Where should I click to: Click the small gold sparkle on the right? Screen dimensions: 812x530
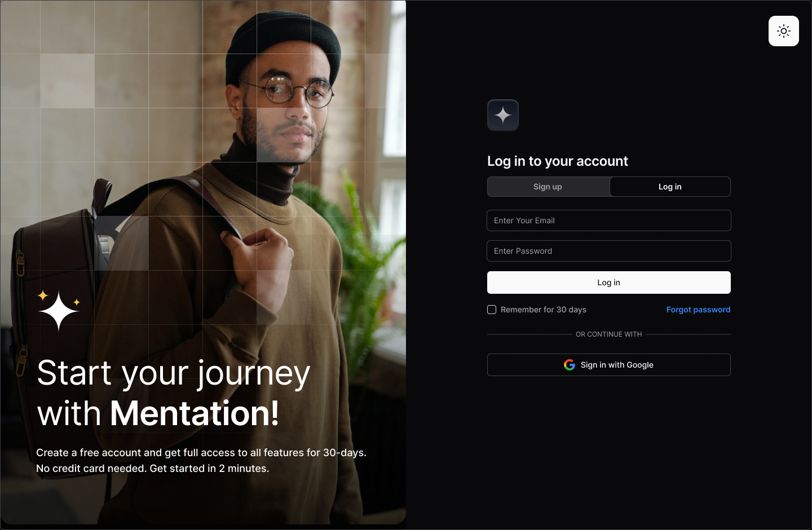(x=77, y=302)
